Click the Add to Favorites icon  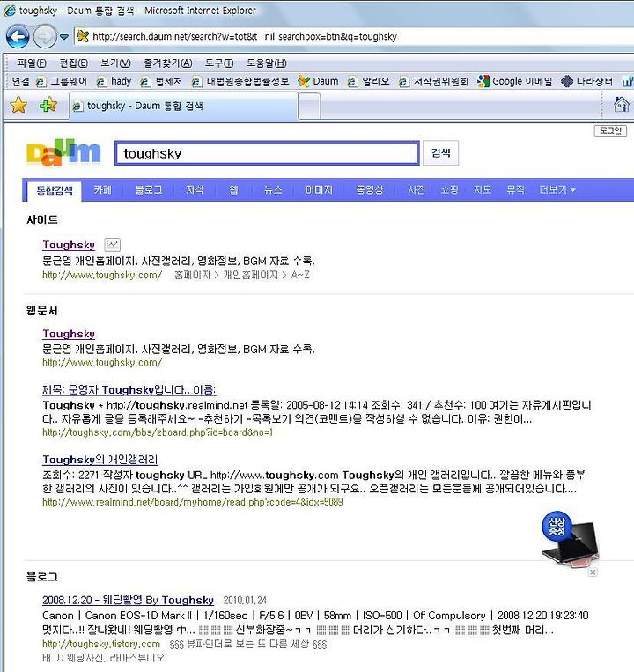click(x=48, y=105)
